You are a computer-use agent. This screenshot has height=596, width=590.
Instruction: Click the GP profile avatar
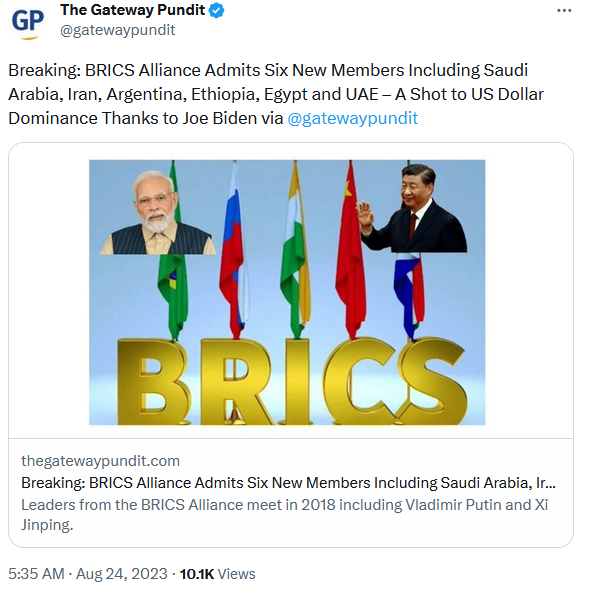point(28,22)
